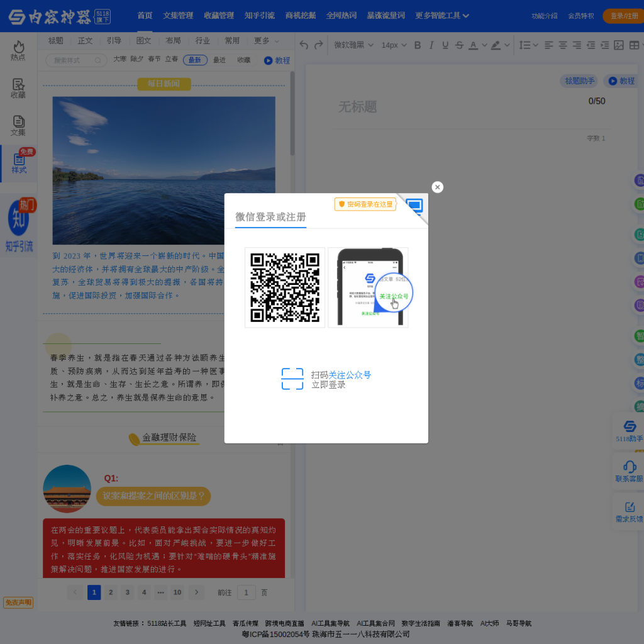The image size is (644, 644).
Task: Click the redo icon in editor toolbar
Action: pyautogui.click(x=319, y=45)
